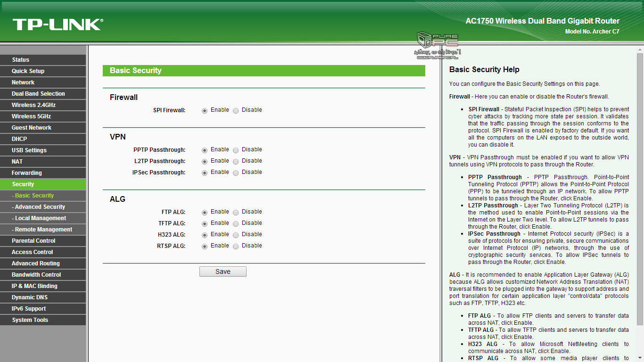Viewport: 644px width, 362px height.
Task: Open Bandwidth Control menu
Action: [x=43, y=275]
